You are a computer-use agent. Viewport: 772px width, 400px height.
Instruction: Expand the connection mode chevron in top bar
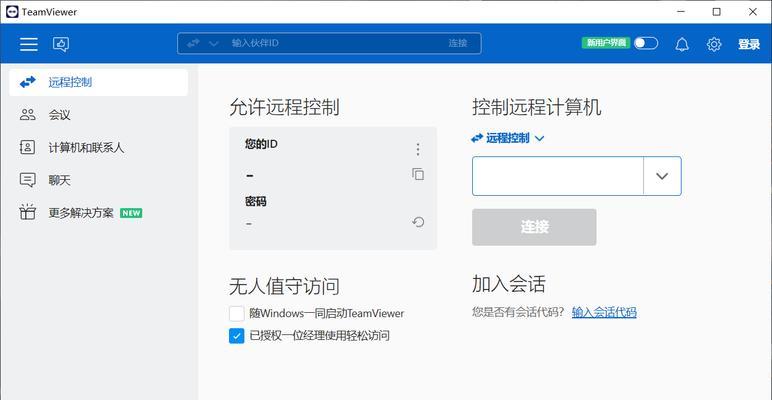(x=214, y=43)
